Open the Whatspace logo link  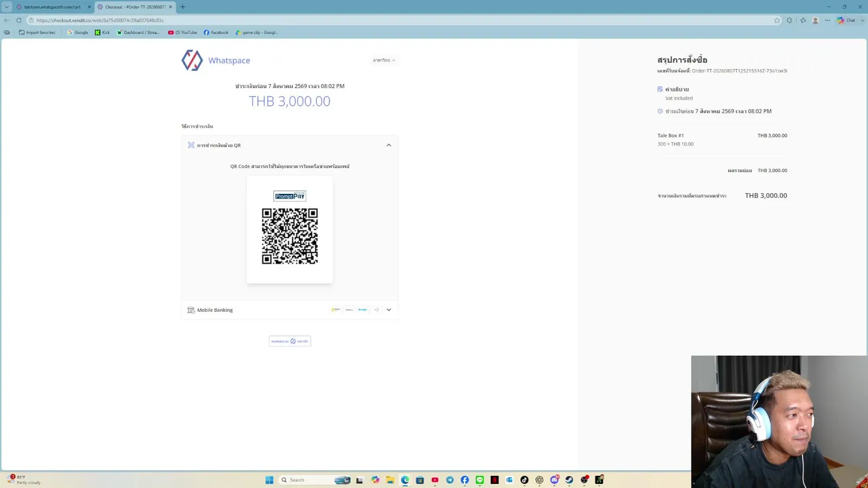(x=216, y=60)
